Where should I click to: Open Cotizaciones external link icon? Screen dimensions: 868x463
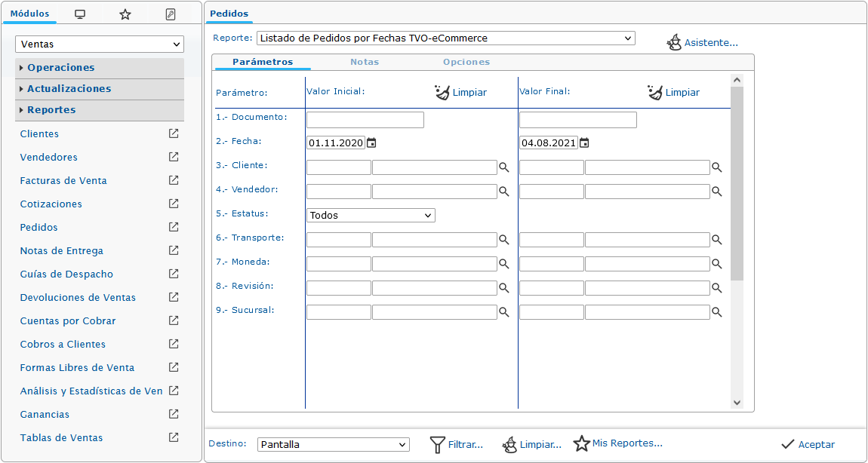coord(174,204)
